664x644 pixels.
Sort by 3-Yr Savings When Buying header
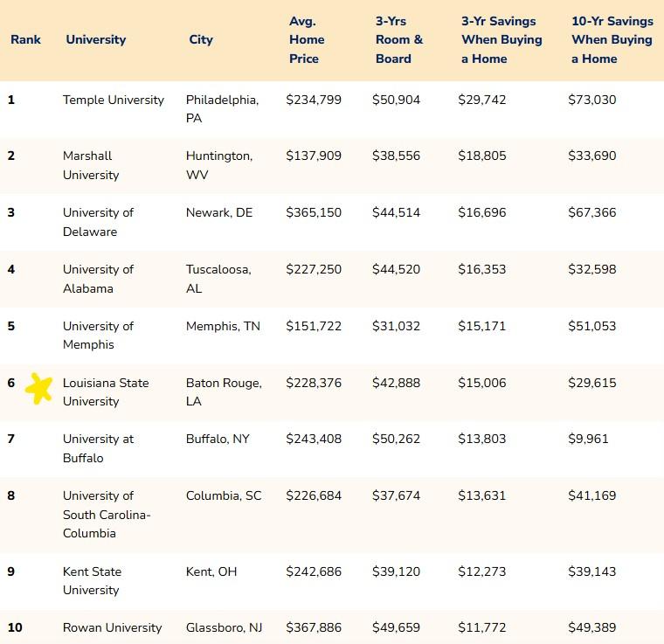click(501, 39)
